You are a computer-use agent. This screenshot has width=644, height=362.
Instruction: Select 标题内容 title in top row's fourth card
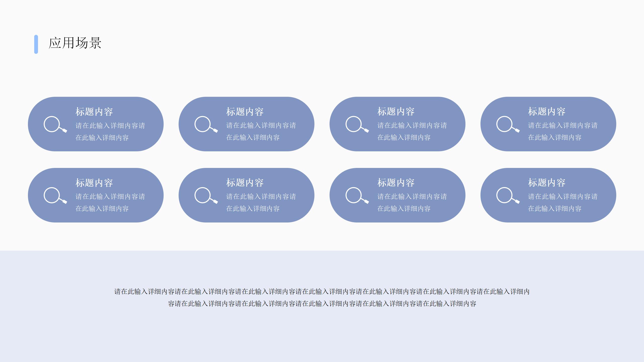click(547, 112)
